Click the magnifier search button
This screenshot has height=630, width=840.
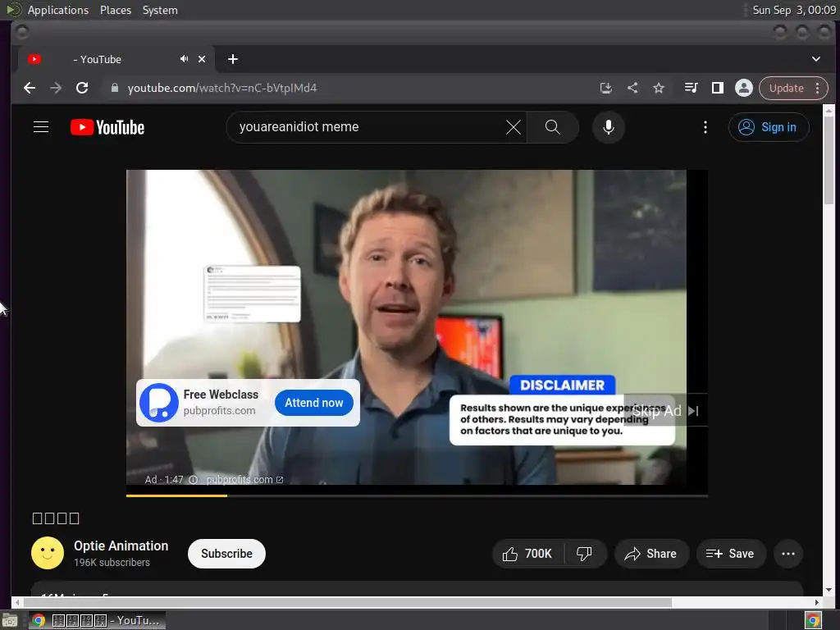tap(553, 127)
